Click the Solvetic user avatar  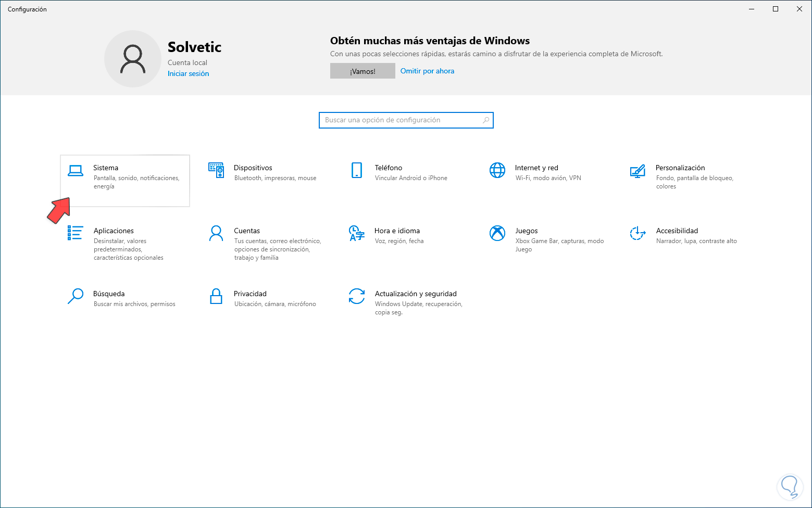(133, 59)
